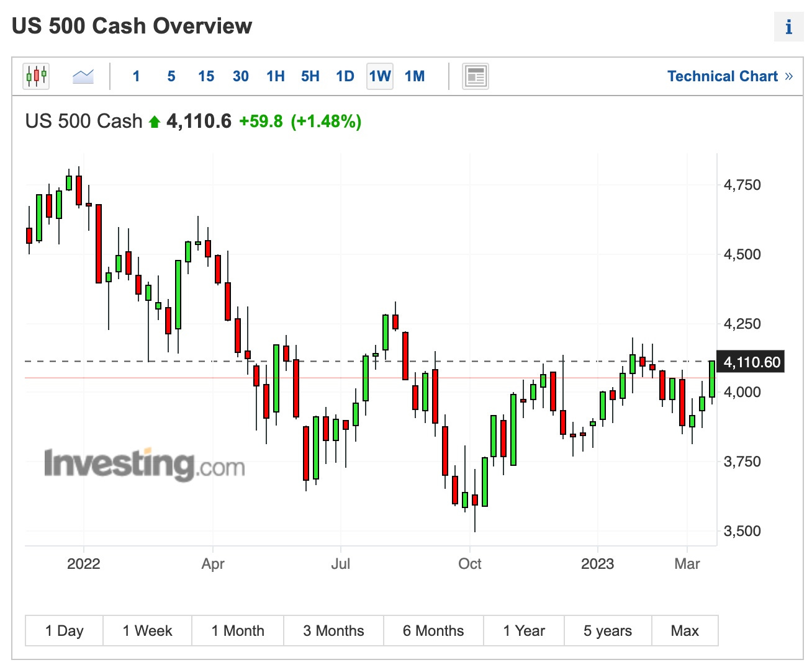Choose the 30 minute interval
Image resolution: width=812 pixels, height=665 pixels.
[241, 76]
